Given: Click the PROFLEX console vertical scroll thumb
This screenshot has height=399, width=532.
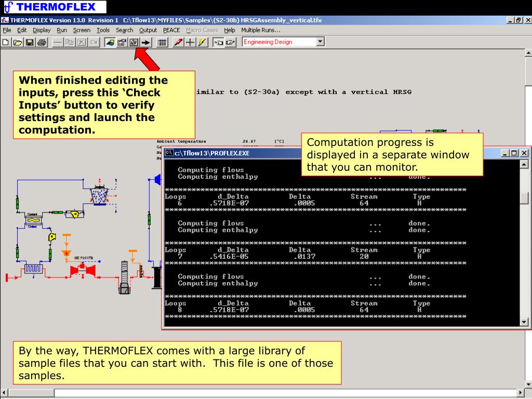Looking at the screenshot, I should click(524, 198).
